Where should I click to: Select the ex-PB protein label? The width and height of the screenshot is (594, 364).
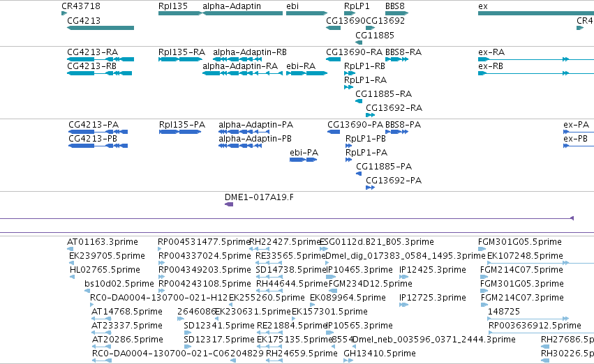click(575, 139)
